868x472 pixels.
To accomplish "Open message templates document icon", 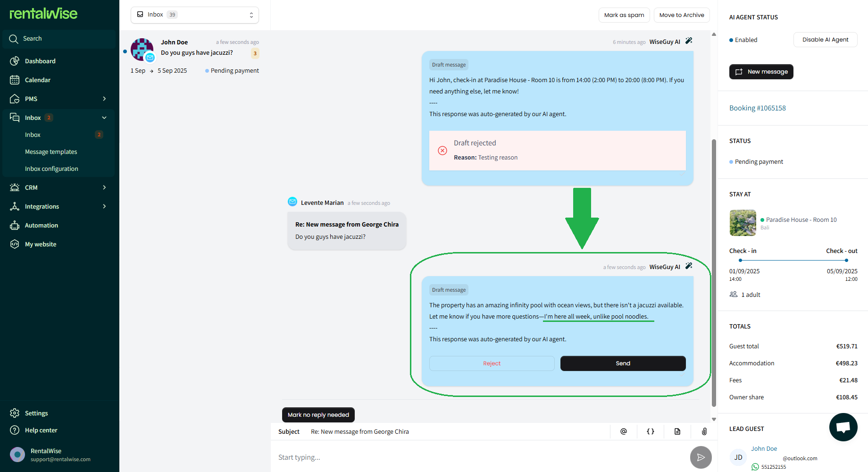I will click(677, 431).
